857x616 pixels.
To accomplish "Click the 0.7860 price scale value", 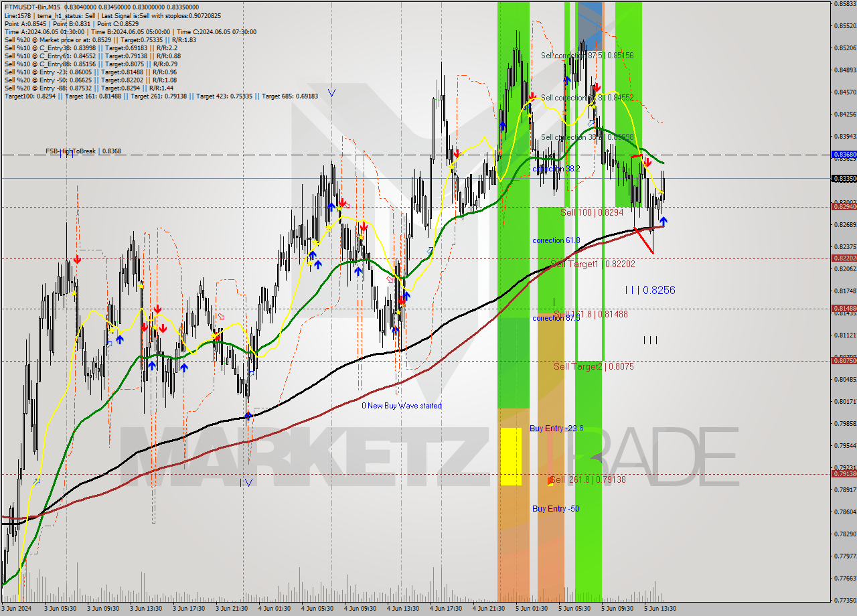I will 844,512.
